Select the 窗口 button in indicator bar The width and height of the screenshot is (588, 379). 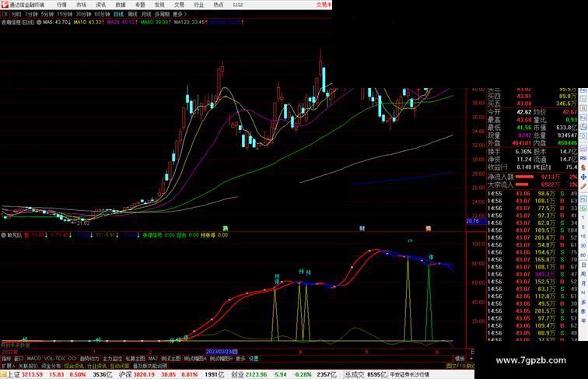coord(19,359)
